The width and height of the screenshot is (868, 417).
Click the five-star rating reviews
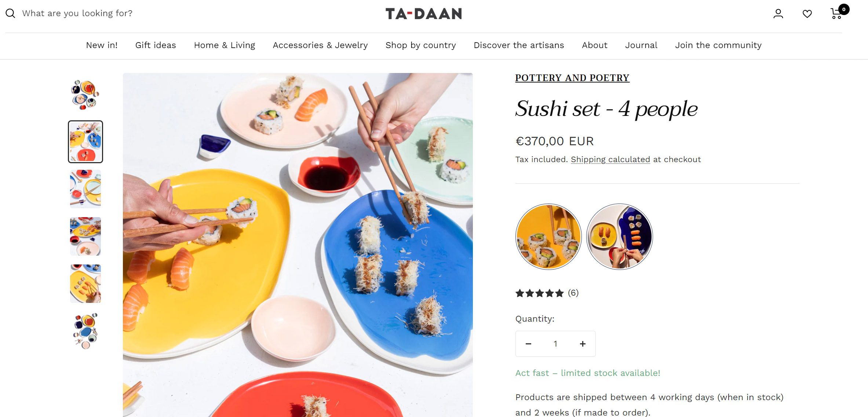(547, 293)
